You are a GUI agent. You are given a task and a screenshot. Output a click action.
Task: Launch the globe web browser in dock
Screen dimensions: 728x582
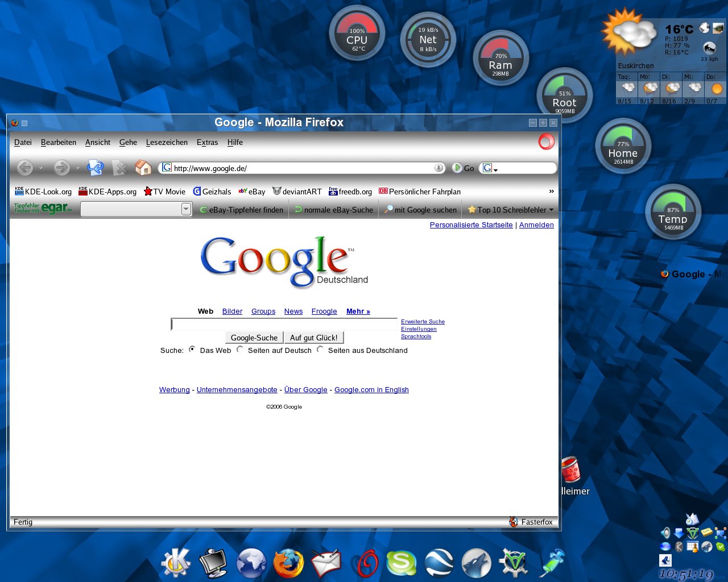point(251,563)
